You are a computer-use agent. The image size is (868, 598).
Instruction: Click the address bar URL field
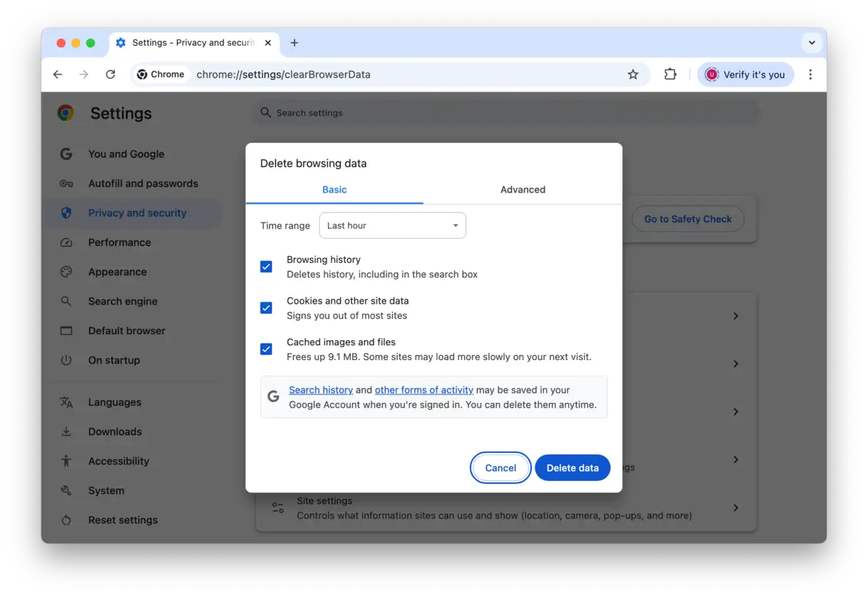tap(400, 74)
